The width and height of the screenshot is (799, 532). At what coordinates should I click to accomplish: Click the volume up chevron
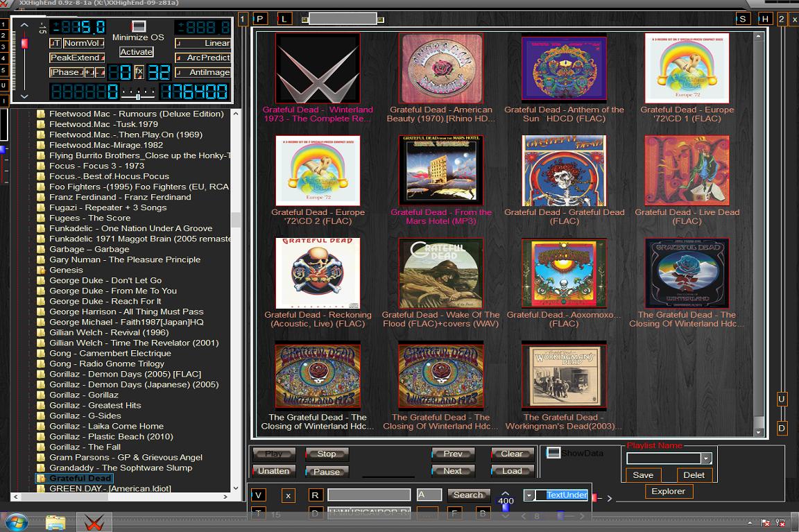pos(24,25)
